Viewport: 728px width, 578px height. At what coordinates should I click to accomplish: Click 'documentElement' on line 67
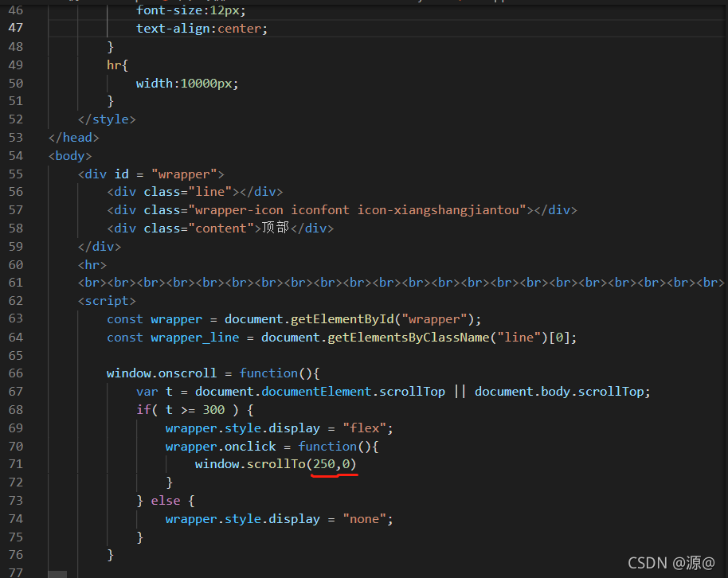[x=316, y=392]
